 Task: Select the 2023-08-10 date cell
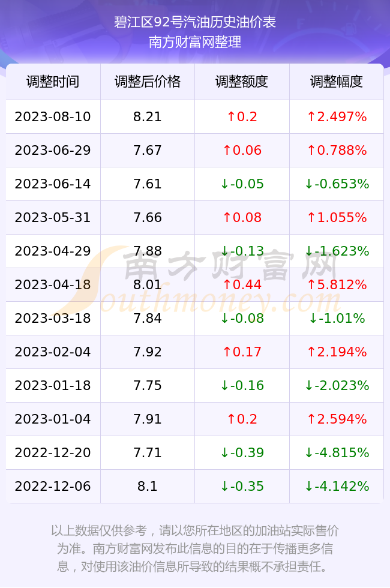(53, 116)
